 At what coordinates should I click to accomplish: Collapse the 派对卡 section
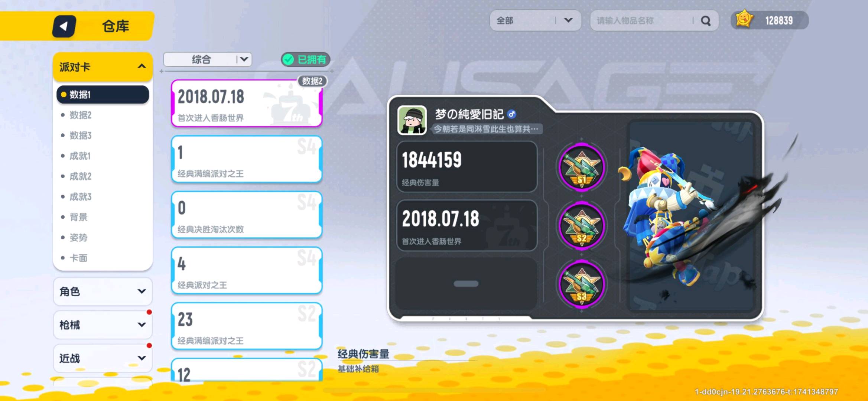(x=103, y=67)
